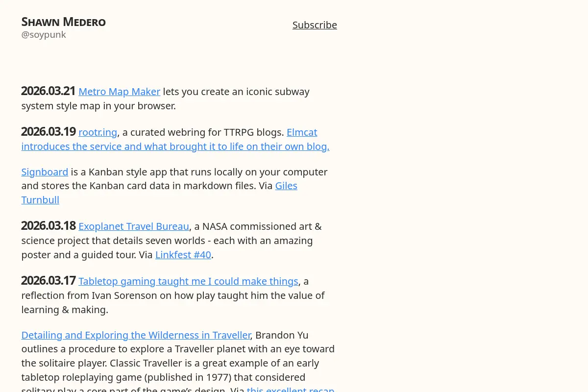Click the Shawn Medero site title

(x=64, y=22)
